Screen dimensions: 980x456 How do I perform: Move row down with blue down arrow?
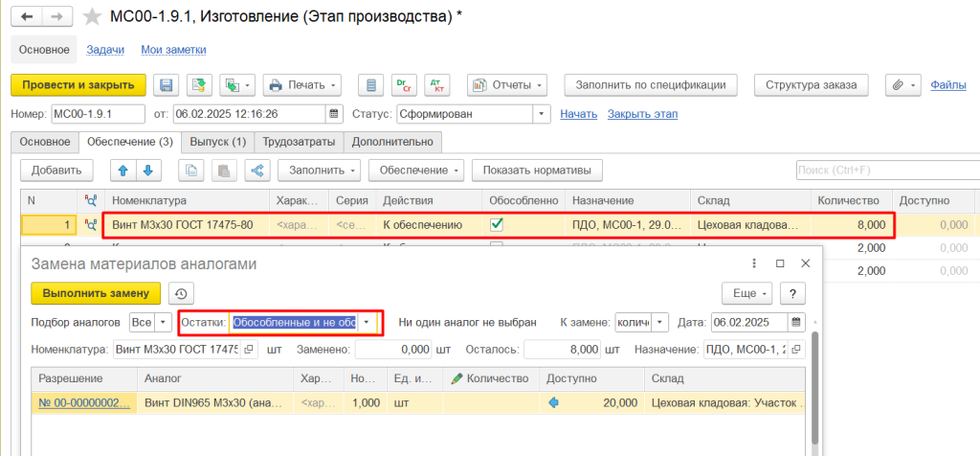click(x=148, y=170)
